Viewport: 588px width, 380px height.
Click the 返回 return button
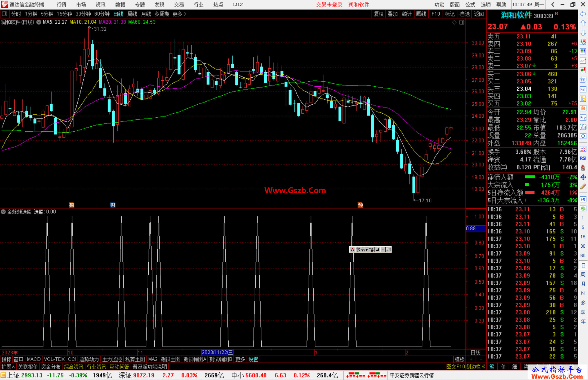(x=479, y=14)
